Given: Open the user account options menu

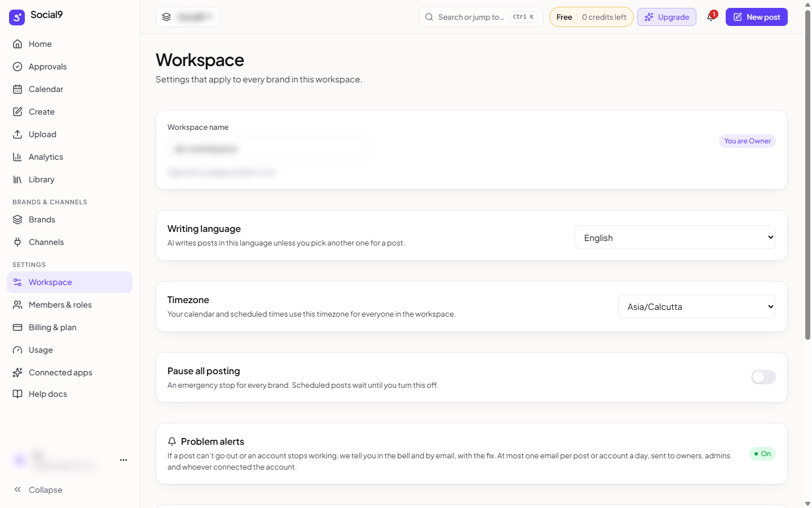Looking at the screenshot, I should pyautogui.click(x=123, y=460).
